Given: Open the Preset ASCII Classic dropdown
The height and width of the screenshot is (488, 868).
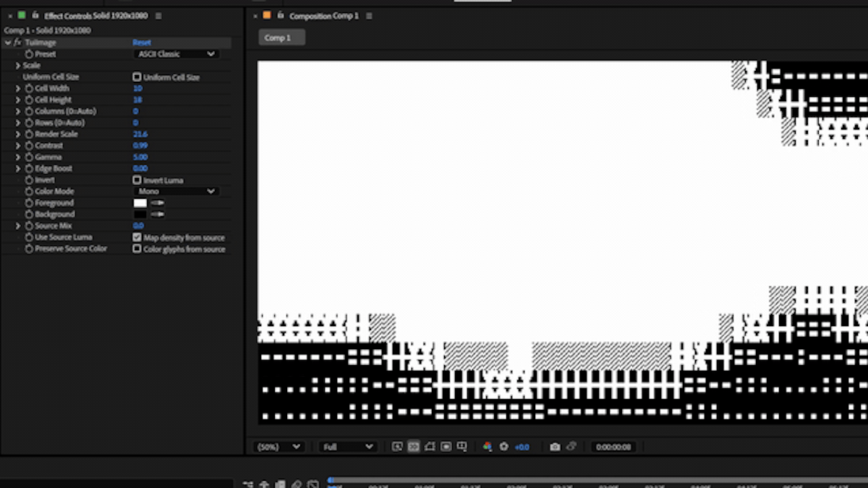Looking at the screenshot, I should pyautogui.click(x=176, y=53).
